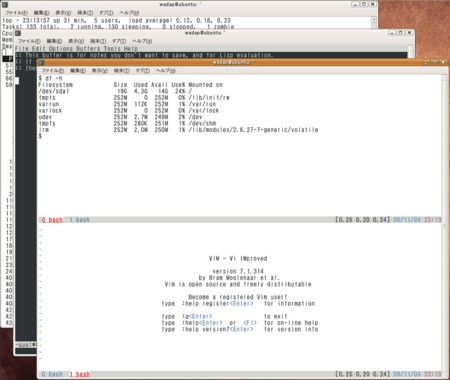
Task: Open タブ menu in the Emacs terminal window
Action: click(x=119, y=41)
